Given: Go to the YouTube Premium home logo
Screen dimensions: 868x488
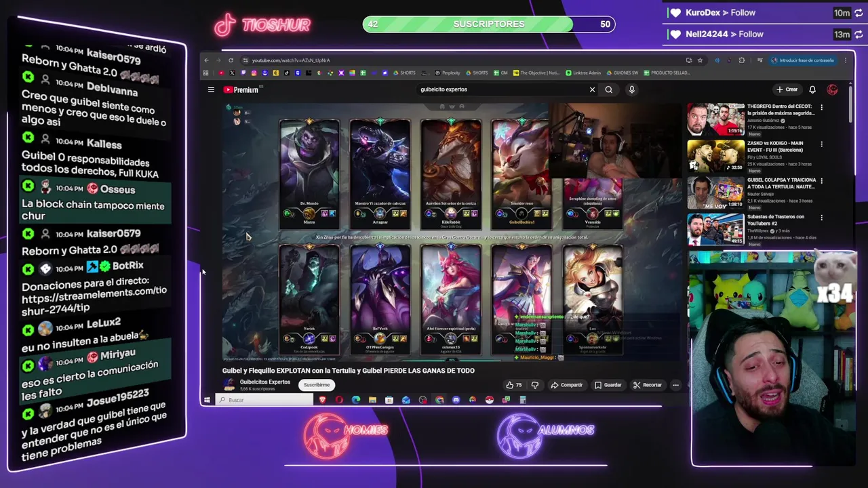Looking at the screenshot, I should 241,89.
